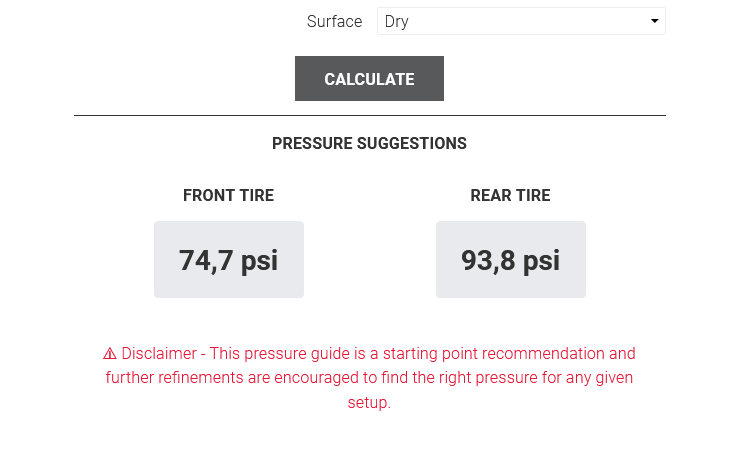The height and width of the screenshot is (466, 735).
Task: Click the Surface dropdown arrow
Action: (x=654, y=21)
